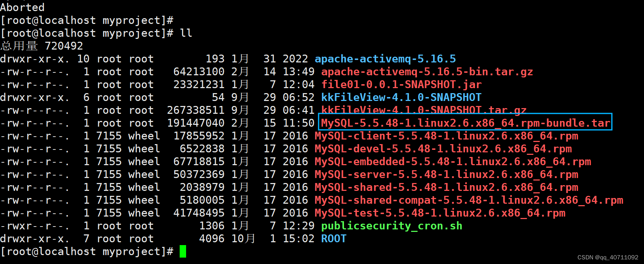Click file size 41748495
The width and height of the screenshot is (644, 264).
(x=199, y=213)
